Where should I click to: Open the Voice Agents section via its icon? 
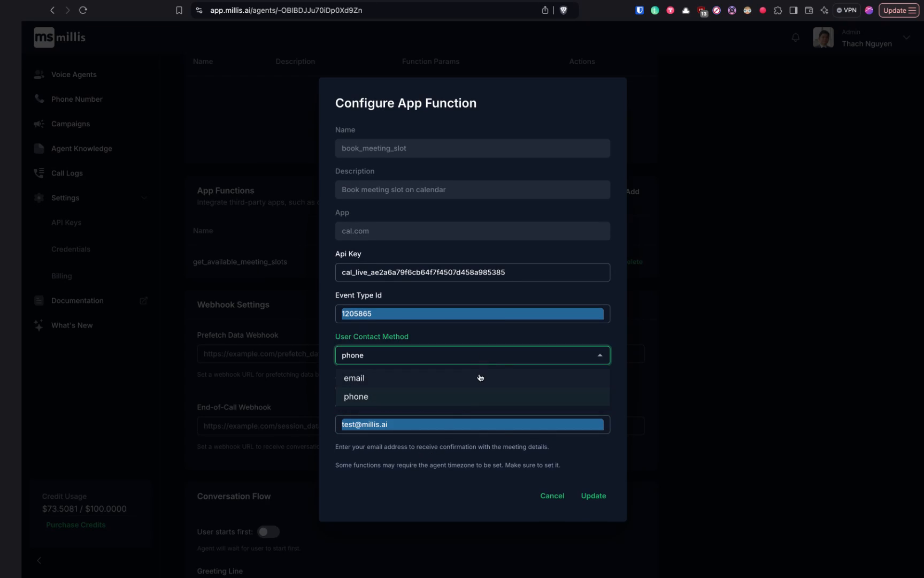pyautogui.click(x=38, y=74)
